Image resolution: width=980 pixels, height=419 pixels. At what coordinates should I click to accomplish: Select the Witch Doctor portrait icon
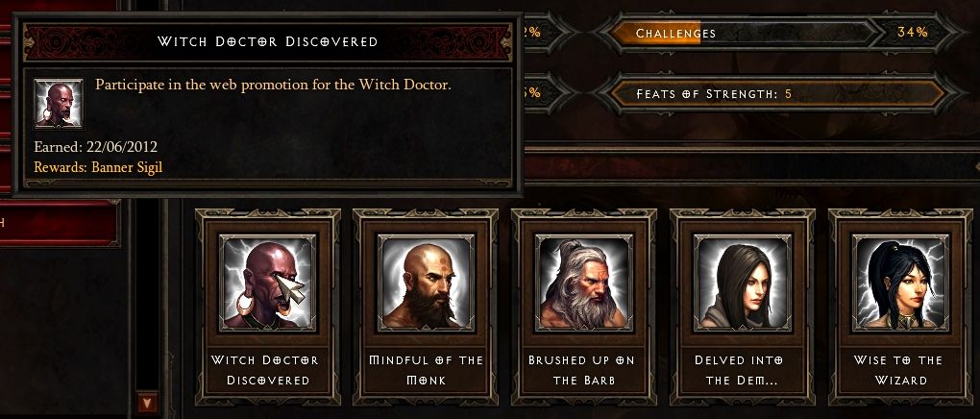click(267, 282)
